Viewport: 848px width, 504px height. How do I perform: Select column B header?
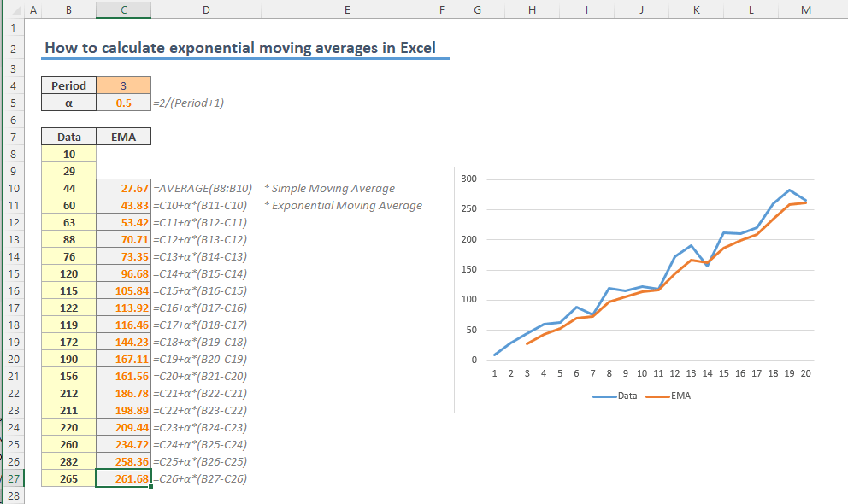(68, 9)
